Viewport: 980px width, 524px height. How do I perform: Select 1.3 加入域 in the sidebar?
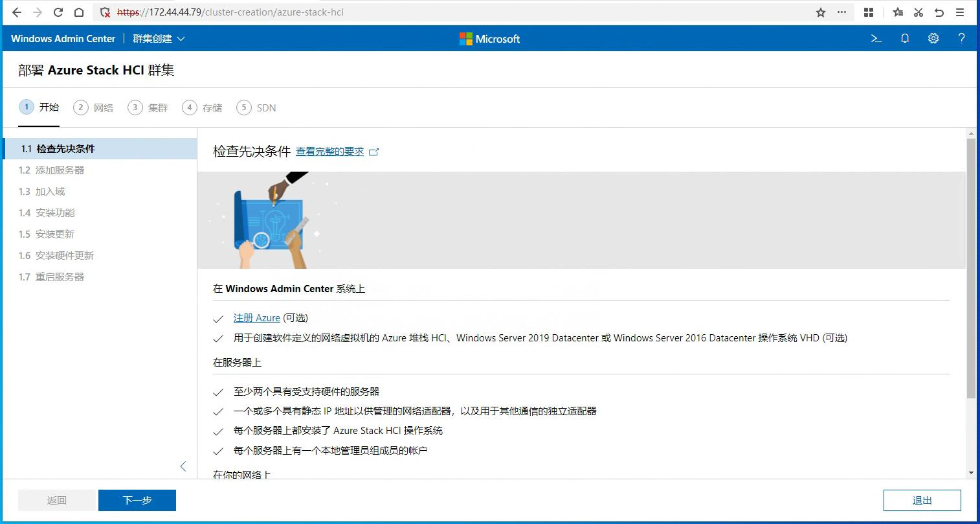click(x=100, y=191)
